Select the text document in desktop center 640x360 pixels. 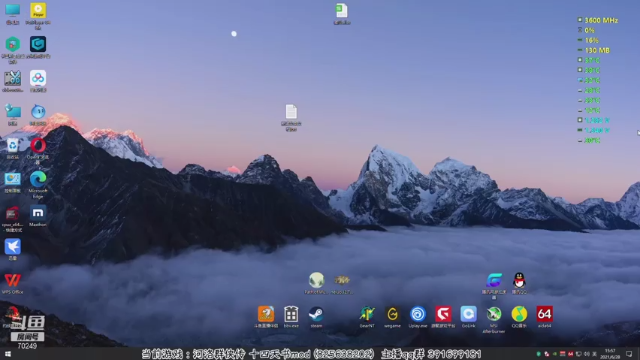click(x=291, y=118)
